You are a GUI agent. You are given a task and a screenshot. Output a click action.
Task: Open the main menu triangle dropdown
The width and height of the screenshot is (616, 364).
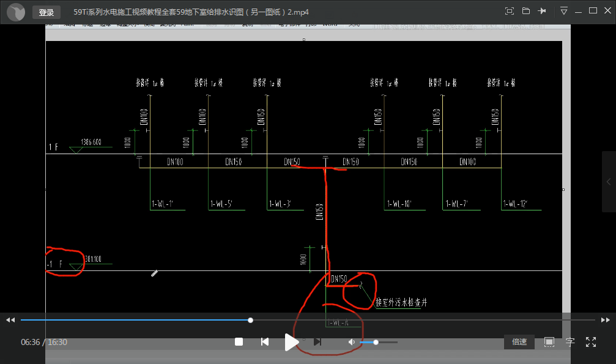(564, 11)
